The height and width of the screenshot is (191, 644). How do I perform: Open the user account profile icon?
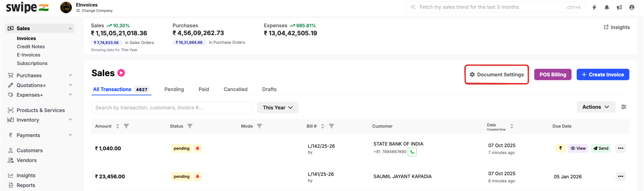point(631,8)
